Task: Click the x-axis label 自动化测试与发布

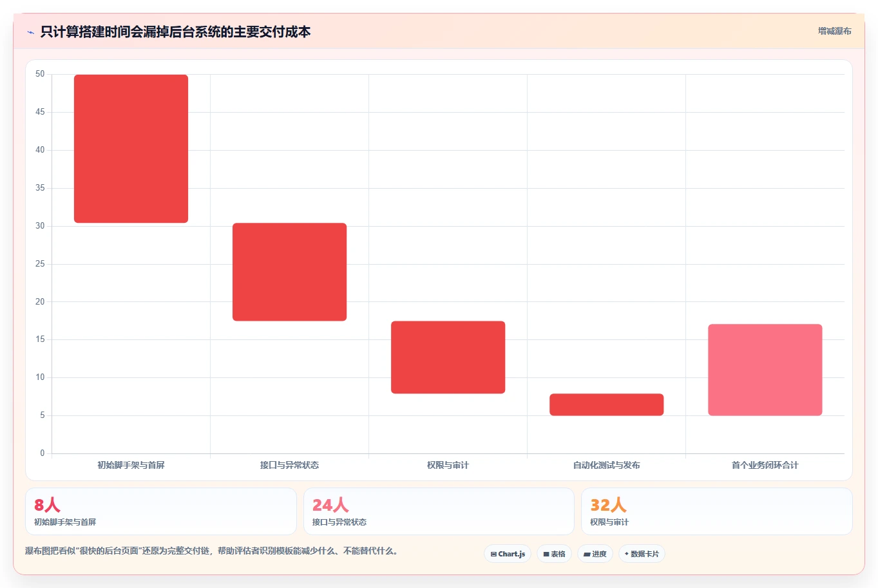Action: [x=606, y=465]
